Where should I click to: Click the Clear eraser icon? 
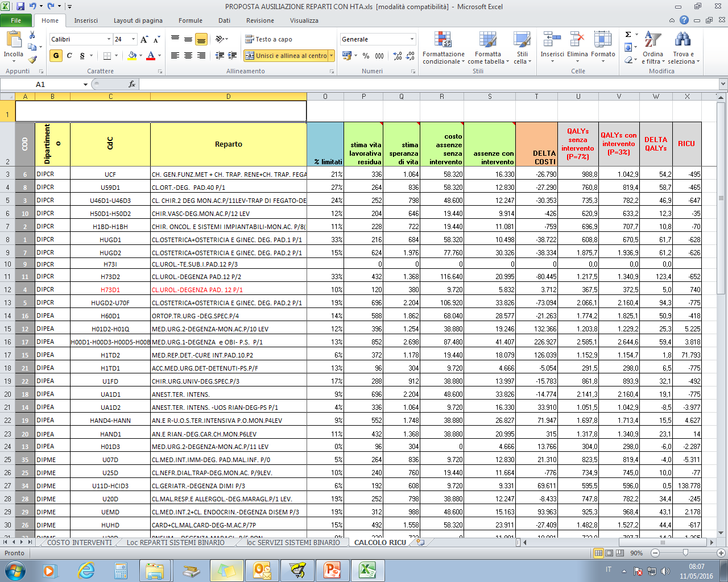click(x=628, y=59)
